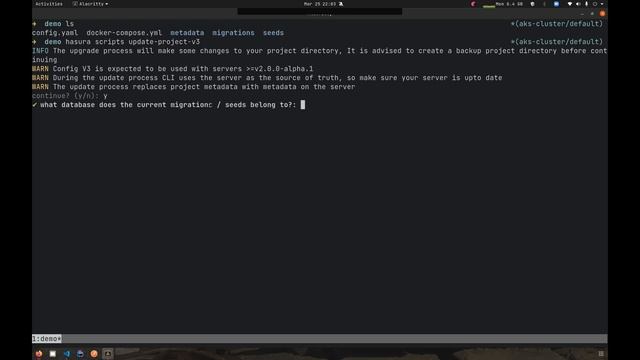Click the 'metadata' directory name
Screen dimensions: 640x360
tap(187, 33)
